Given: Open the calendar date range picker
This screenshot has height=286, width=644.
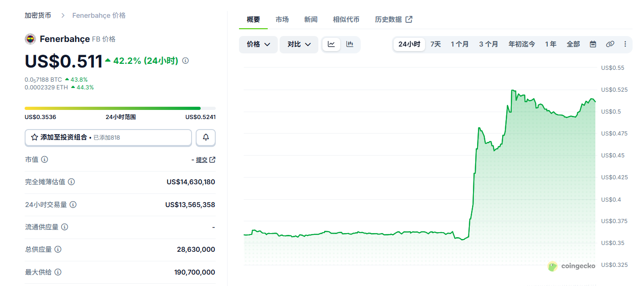Looking at the screenshot, I should coord(593,44).
